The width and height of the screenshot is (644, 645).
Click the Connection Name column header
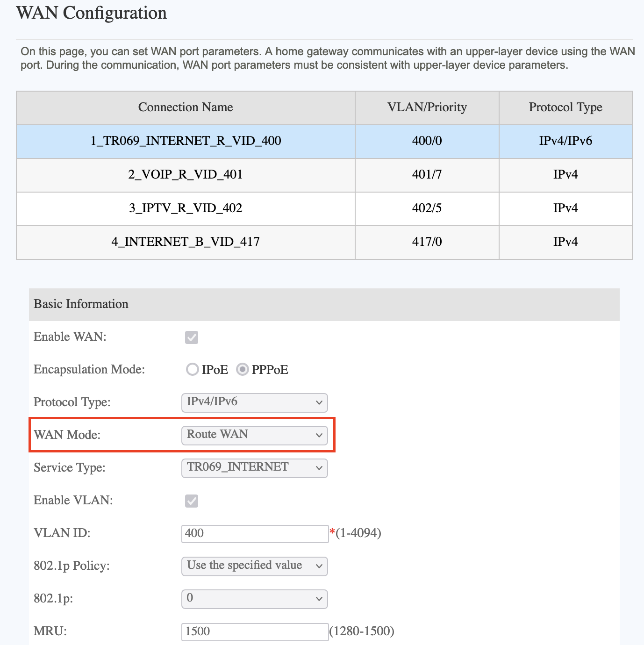click(186, 107)
